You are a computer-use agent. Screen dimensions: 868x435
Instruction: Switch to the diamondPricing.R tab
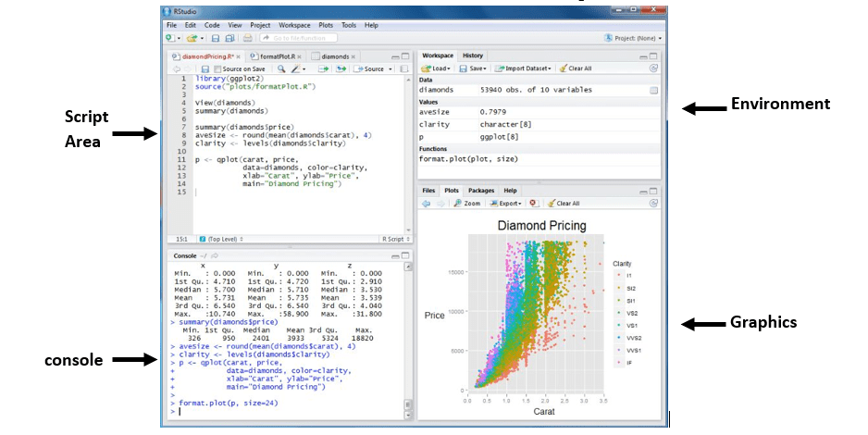pyautogui.click(x=205, y=56)
